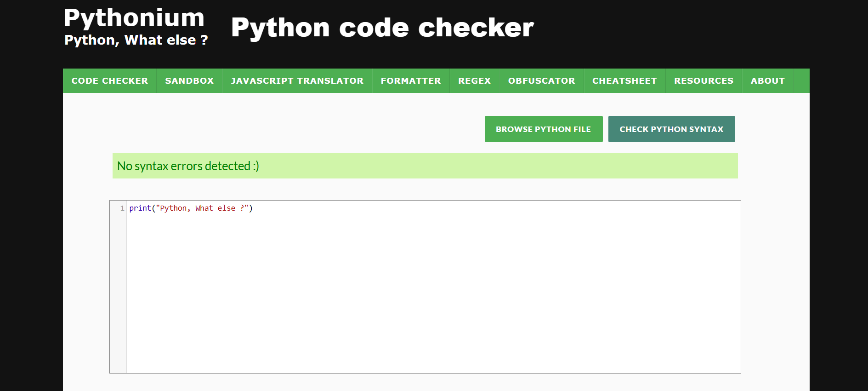The height and width of the screenshot is (391, 868).
Task: Select the Formatter menu item
Action: pos(411,81)
